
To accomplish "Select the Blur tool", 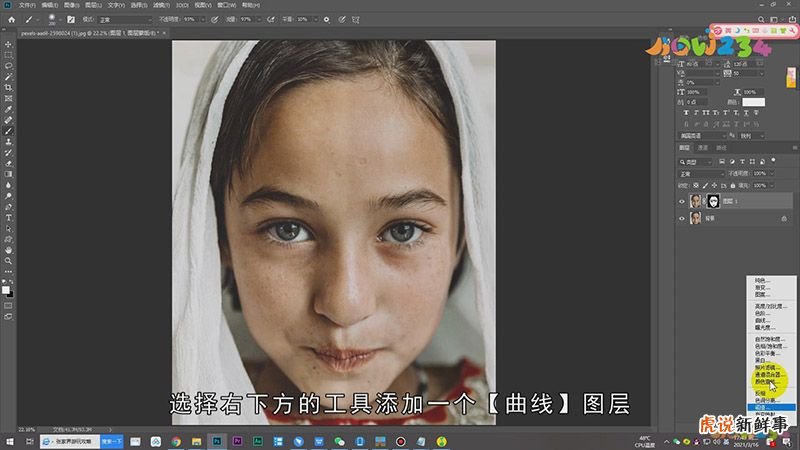I will 8,185.
